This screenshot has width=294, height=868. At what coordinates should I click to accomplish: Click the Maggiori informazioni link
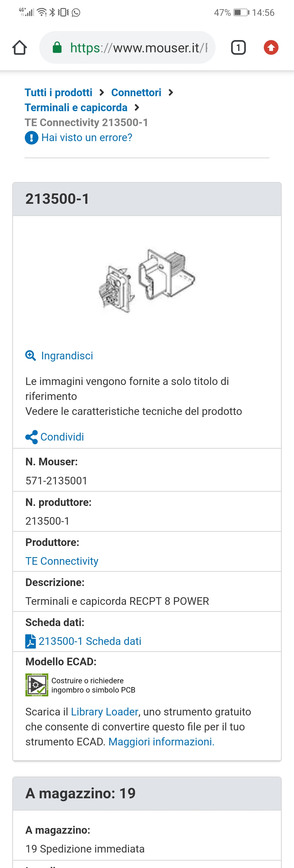(x=161, y=742)
